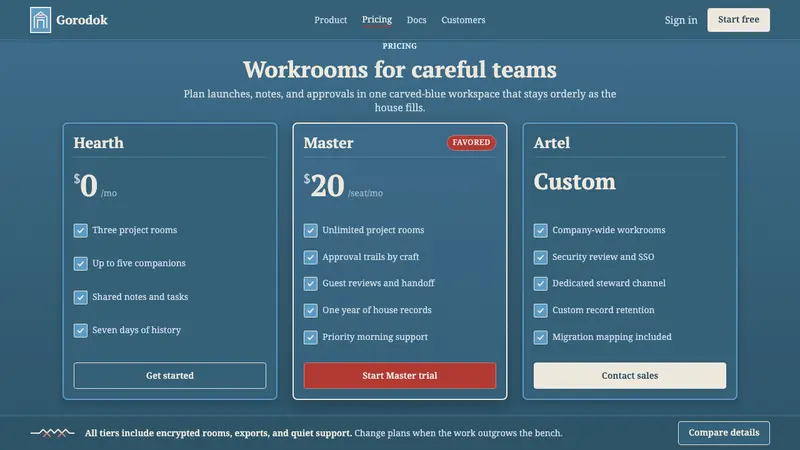
Task: Click the Priority morning support text
Action: click(375, 337)
